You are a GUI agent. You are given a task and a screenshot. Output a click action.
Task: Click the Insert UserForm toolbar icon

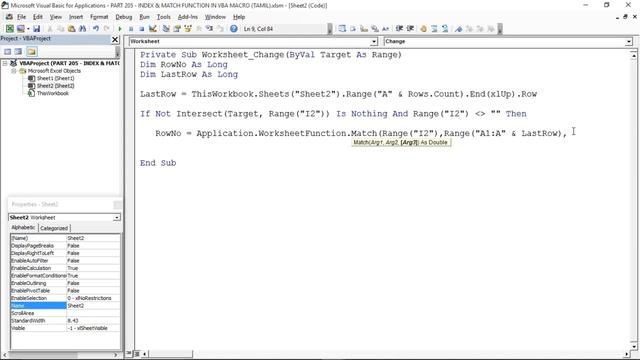pyautogui.click(x=20, y=29)
